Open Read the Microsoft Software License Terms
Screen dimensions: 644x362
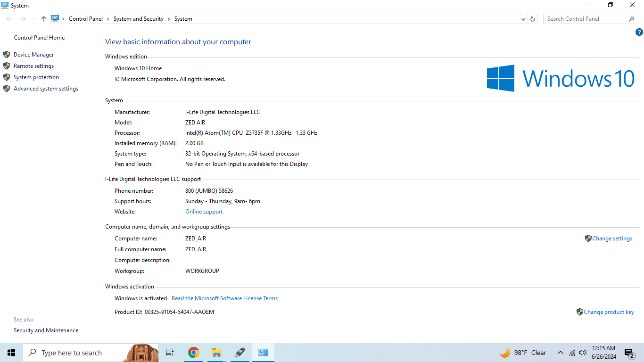[224, 298]
